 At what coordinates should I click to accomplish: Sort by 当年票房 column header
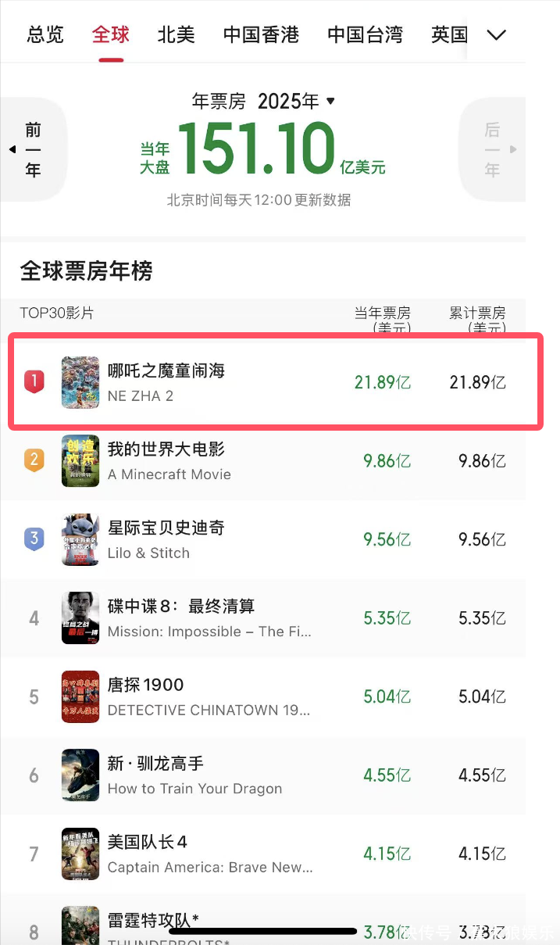pos(382,320)
